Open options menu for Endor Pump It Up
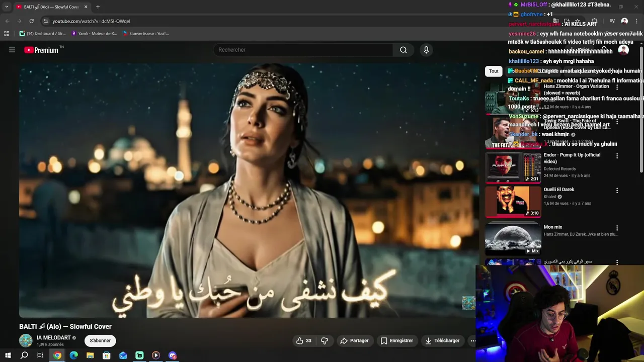 [617, 156]
